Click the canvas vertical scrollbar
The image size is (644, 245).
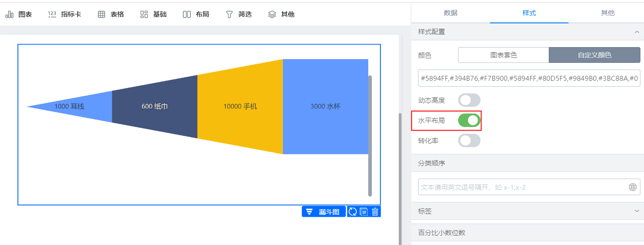point(400,179)
